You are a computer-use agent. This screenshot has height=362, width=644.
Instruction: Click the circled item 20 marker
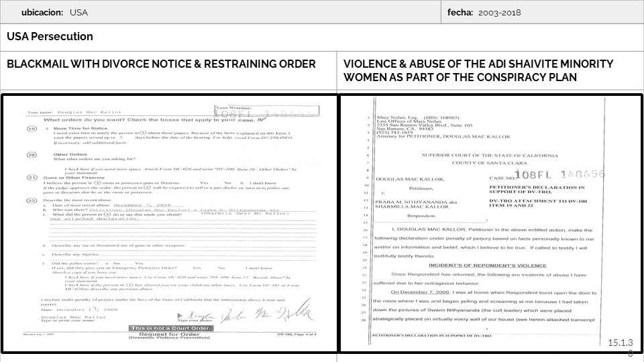pos(32,154)
